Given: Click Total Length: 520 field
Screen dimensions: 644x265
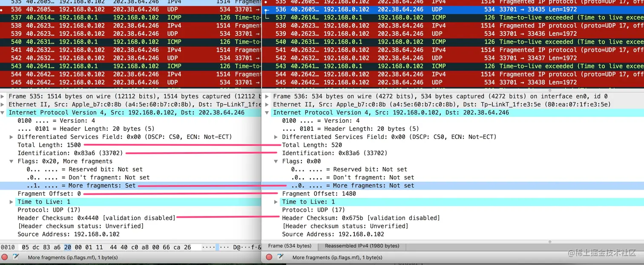Looking at the screenshot, I should pyautogui.click(x=312, y=145).
